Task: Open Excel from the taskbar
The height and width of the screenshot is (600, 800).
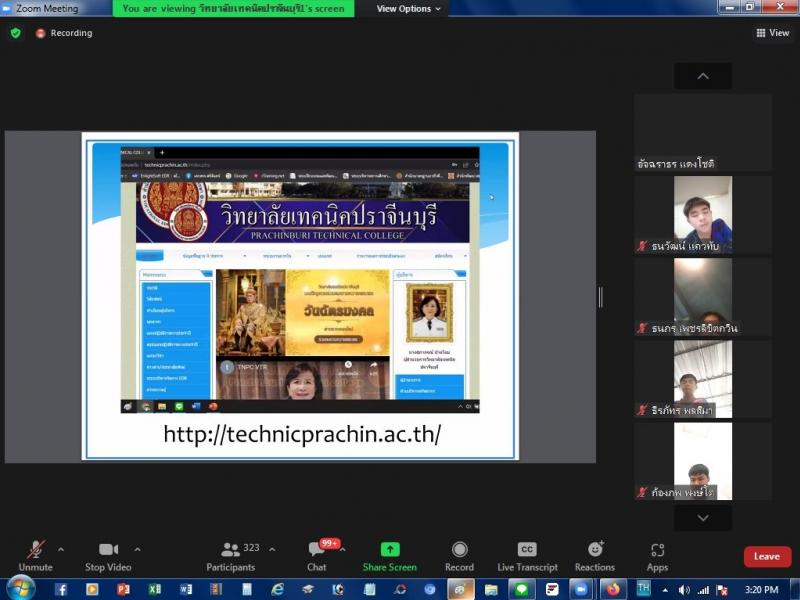Action: click(155, 590)
